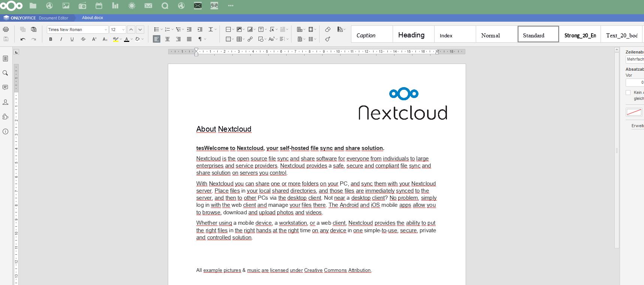
Task: Increase font size with up arrow
Action: click(x=131, y=30)
